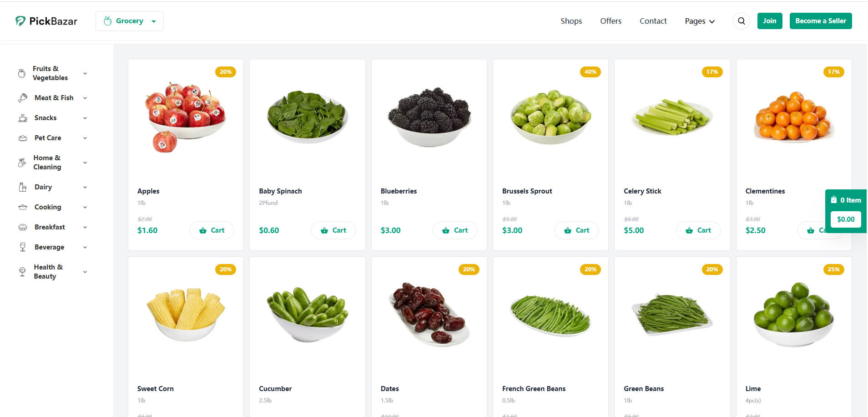Select the Pet Care paw icon
Viewport: 868px width, 417px height.
click(23, 137)
